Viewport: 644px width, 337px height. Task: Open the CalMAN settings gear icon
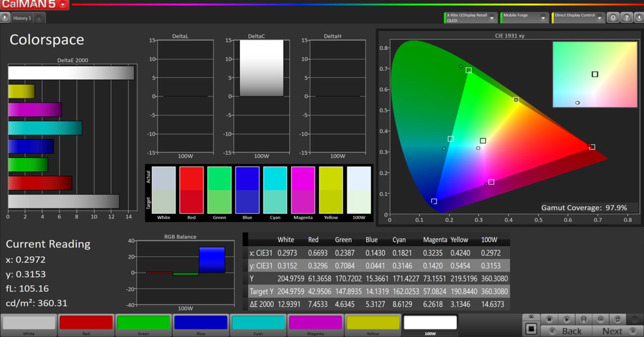pyautogui.click(x=613, y=17)
